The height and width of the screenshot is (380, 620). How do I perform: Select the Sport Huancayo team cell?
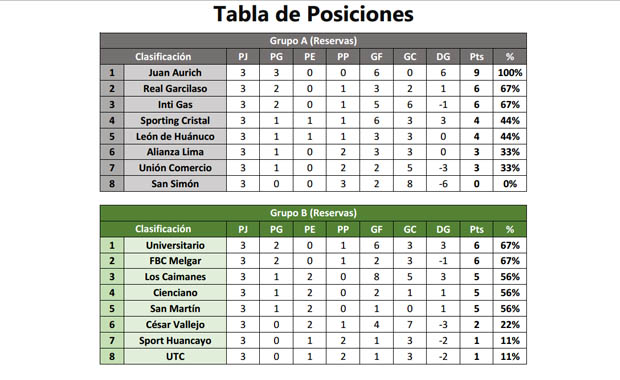(x=175, y=340)
